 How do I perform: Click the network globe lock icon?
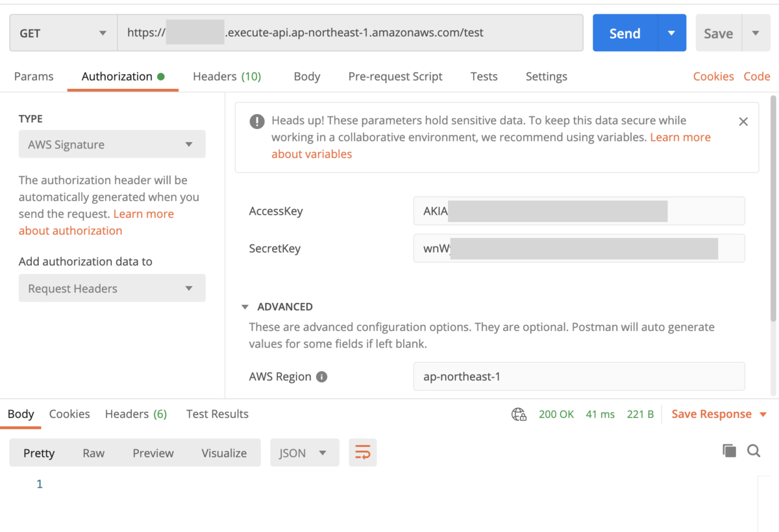point(519,415)
